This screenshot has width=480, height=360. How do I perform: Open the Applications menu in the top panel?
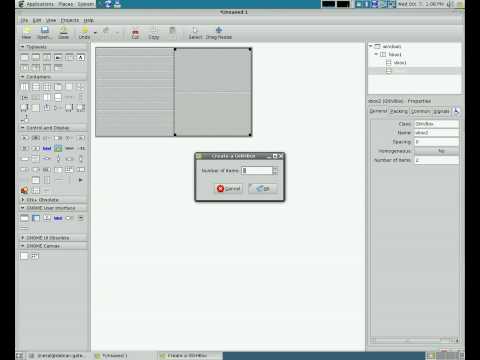(x=40, y=4)
